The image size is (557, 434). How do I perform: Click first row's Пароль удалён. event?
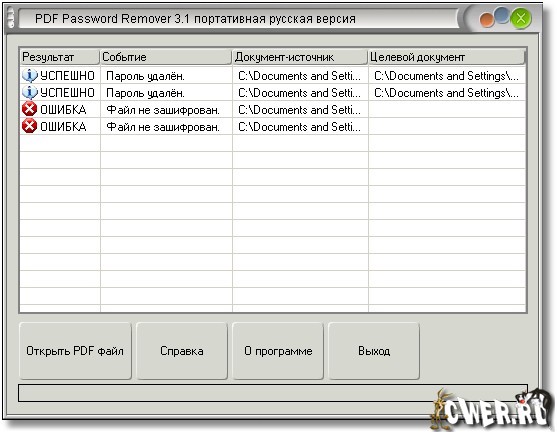(x=145, y=76)
